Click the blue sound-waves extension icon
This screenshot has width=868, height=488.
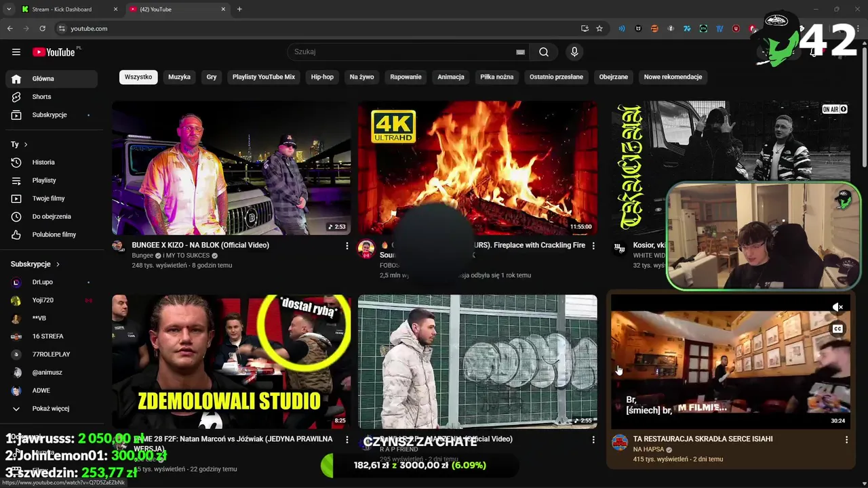point(622,28)
